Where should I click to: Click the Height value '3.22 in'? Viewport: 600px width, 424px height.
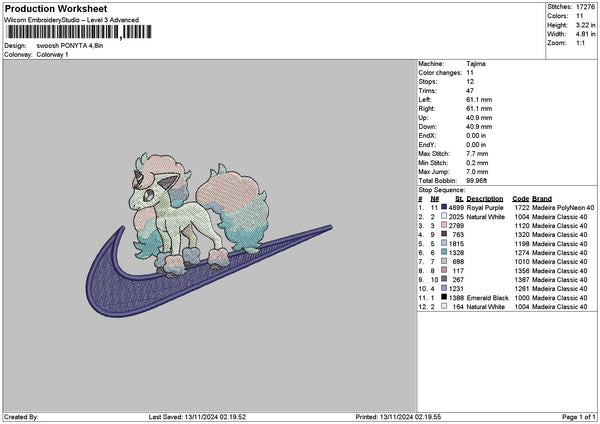[585, 25]
